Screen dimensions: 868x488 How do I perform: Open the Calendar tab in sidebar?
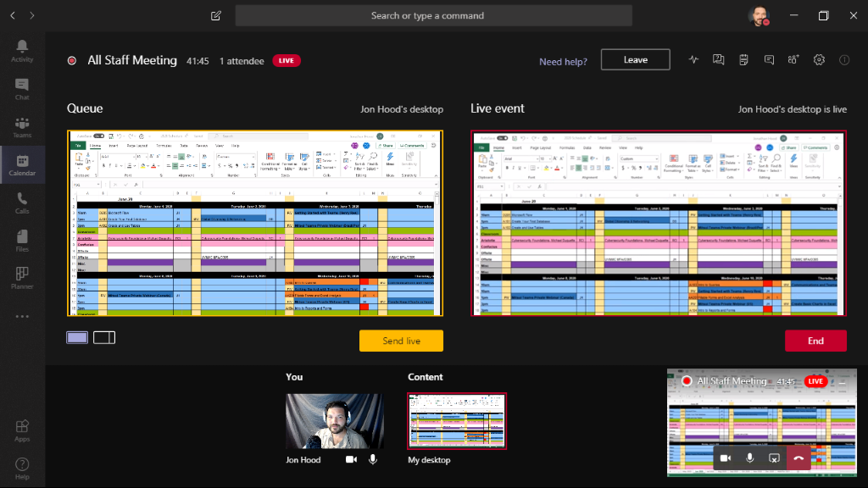point(22,165)
